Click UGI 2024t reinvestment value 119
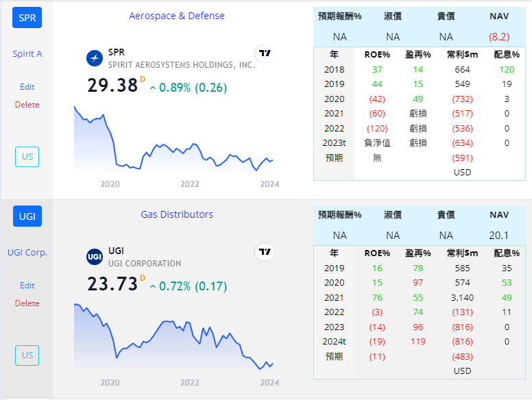The height and width of the screenshot is (400, 532). (x=418, y=342)
